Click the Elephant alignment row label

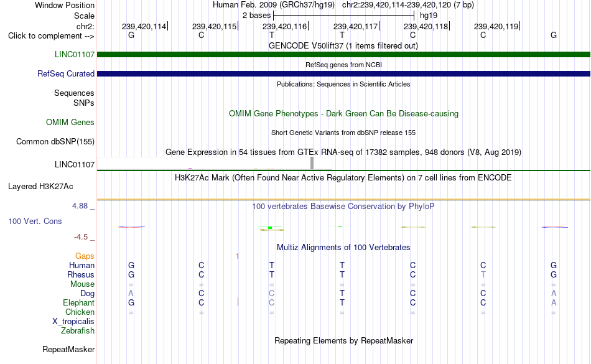(78, 303)
